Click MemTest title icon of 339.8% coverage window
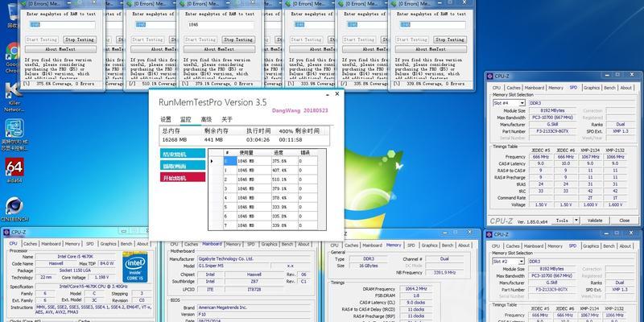 click(394, 4)
